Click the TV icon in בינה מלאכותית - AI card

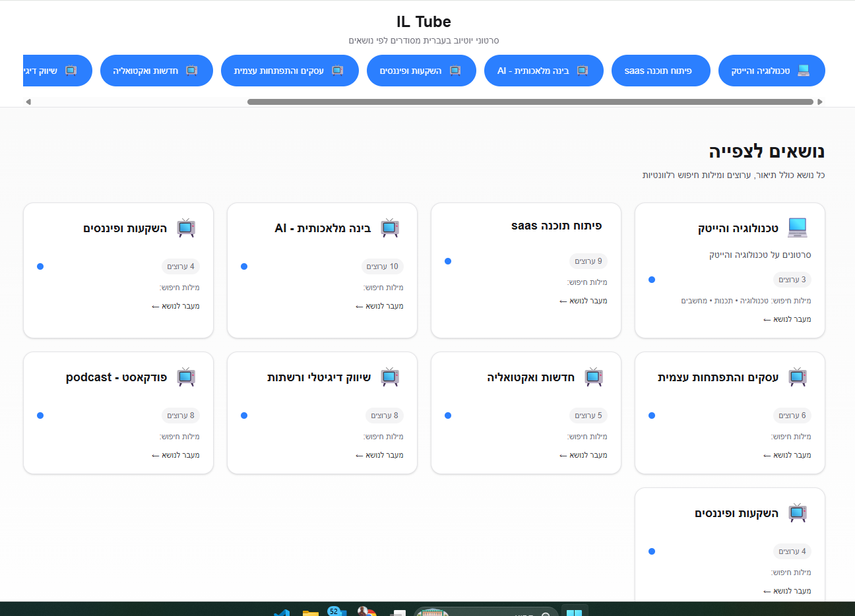[x=390, y=228]
